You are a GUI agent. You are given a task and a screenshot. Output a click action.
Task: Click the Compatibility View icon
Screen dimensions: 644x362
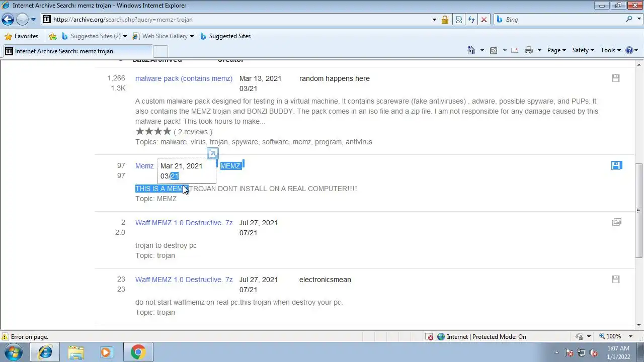tap(459, 20)
